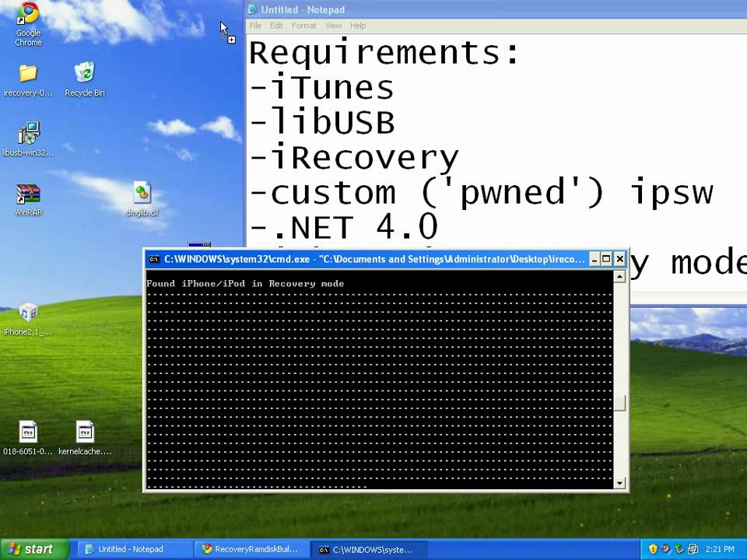Open Notepad's Format menu

click(304, 26)
